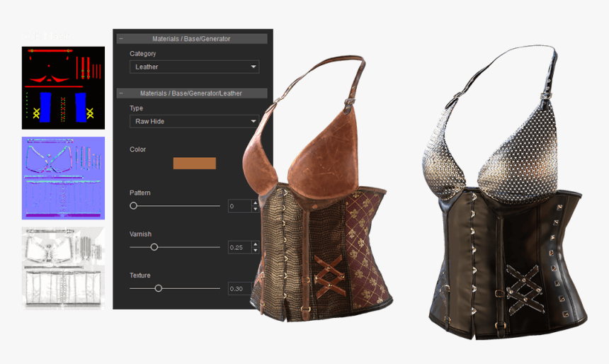Click the Color label

(x=138, y=149)
